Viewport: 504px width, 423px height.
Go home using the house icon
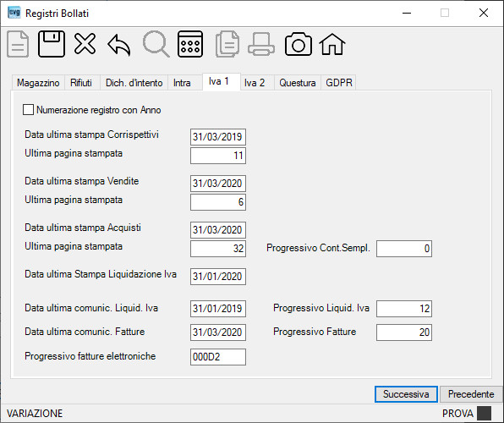[x=332, y=44]
